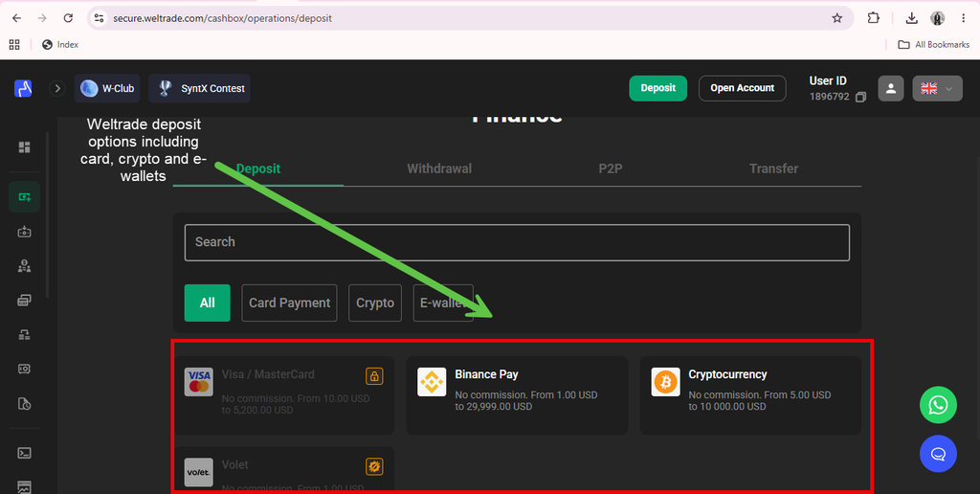Open the apps grid in bookmarks bar
The height and width of the screenshot is (494, 980).
pos(14,44)
